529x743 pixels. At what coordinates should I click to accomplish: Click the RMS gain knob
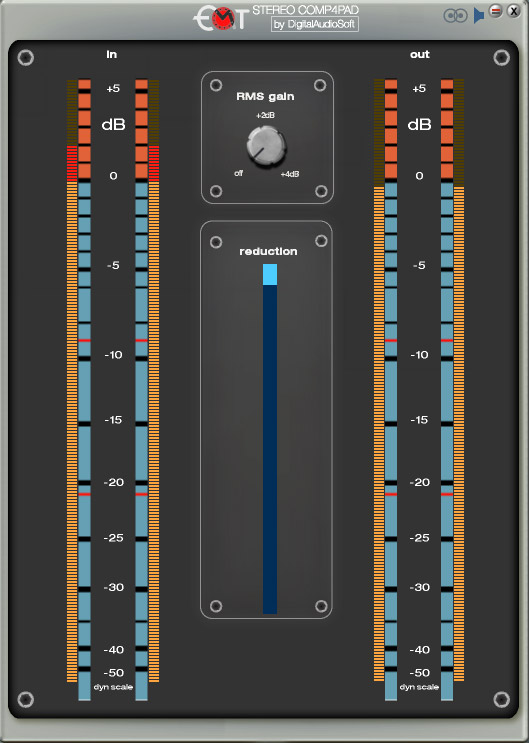[x=266, y=146]
